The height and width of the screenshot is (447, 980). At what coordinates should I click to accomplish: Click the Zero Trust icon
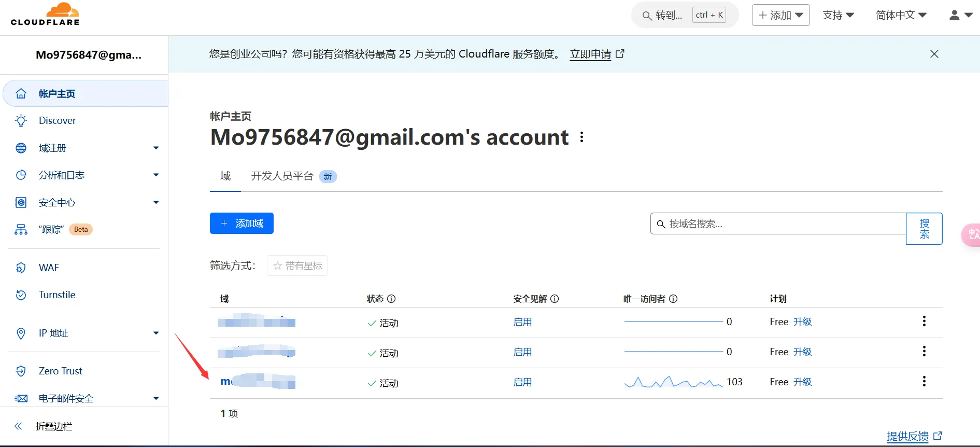(21, 371)
